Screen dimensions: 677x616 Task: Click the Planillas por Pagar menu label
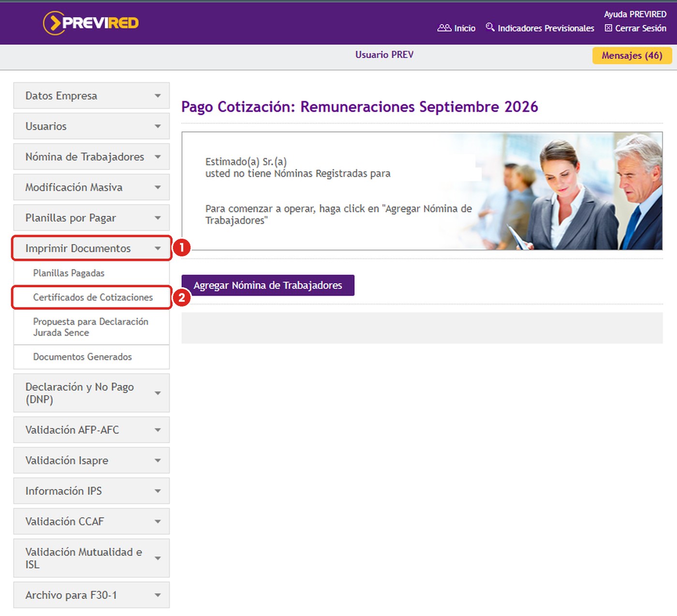pos(71,218)
